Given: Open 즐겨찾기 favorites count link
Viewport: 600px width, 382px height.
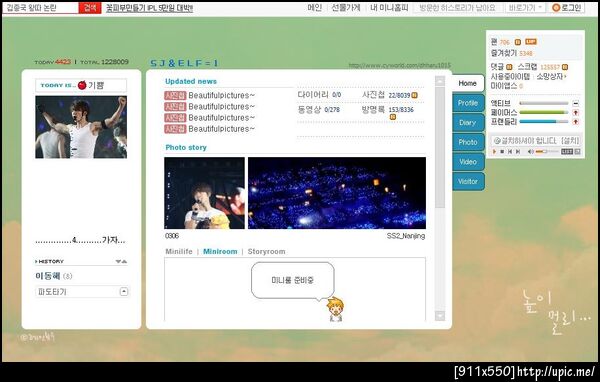Looking at the screenshot, I should 512,53.
